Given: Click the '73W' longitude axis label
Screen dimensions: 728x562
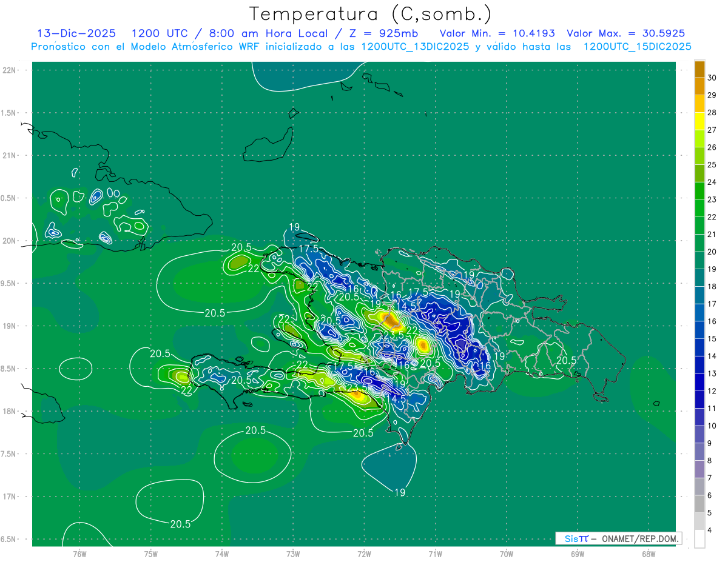Looking at the screenshot, I should 293,554.
